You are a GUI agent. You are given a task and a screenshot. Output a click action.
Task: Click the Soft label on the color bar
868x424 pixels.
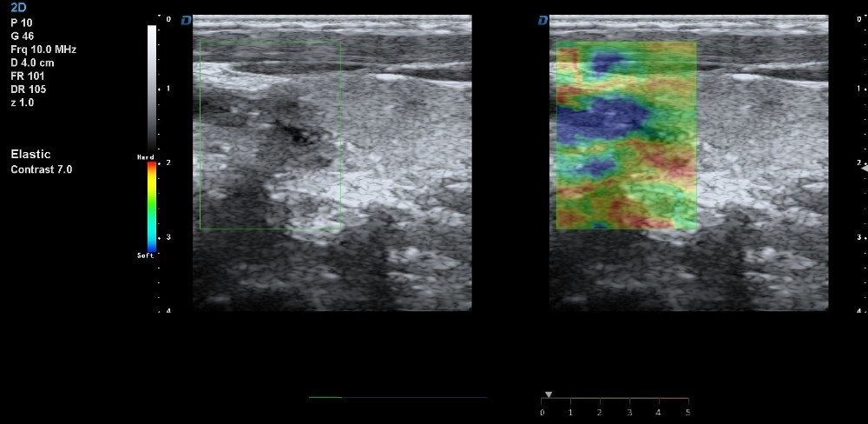[145, 255]
